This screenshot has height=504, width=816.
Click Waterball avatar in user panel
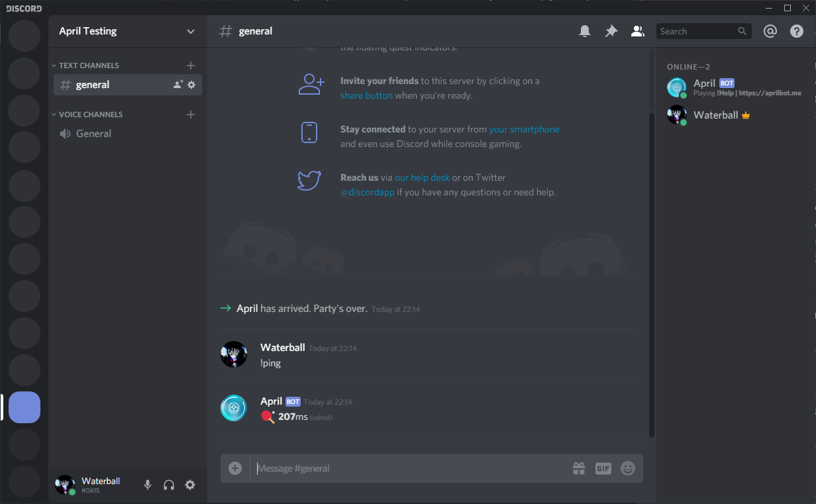(65, 485)
